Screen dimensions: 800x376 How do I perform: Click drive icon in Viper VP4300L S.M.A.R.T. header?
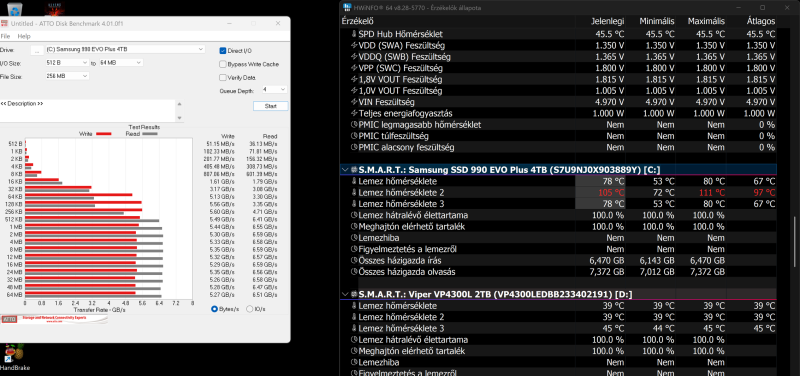tap(354, 294)
